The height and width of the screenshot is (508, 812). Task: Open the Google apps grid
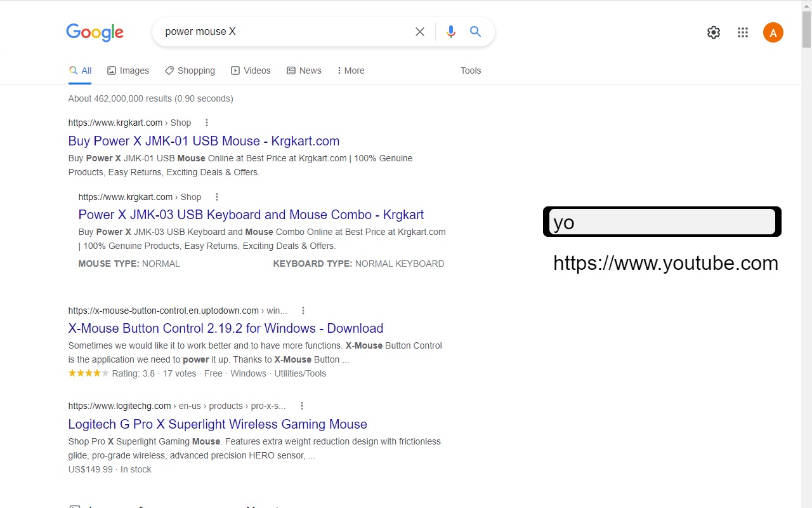(743, 32)
